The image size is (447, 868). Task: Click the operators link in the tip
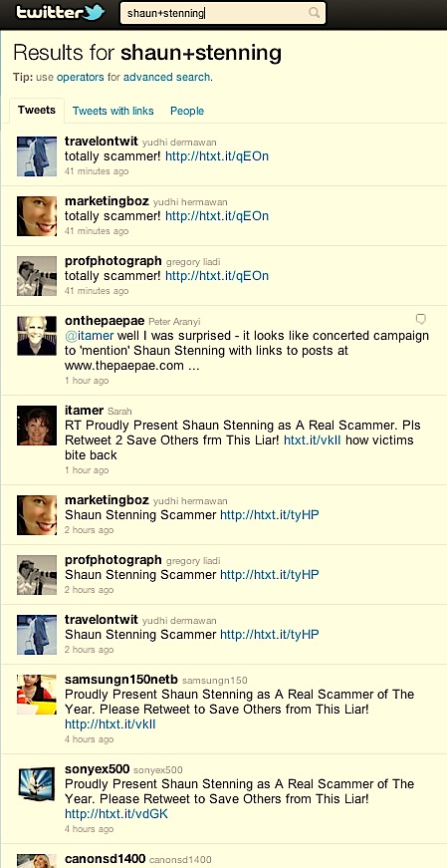(x=81, y=77)
